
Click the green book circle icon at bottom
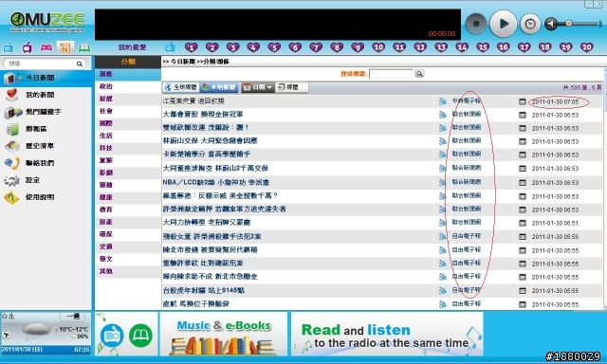click(140, 336)
